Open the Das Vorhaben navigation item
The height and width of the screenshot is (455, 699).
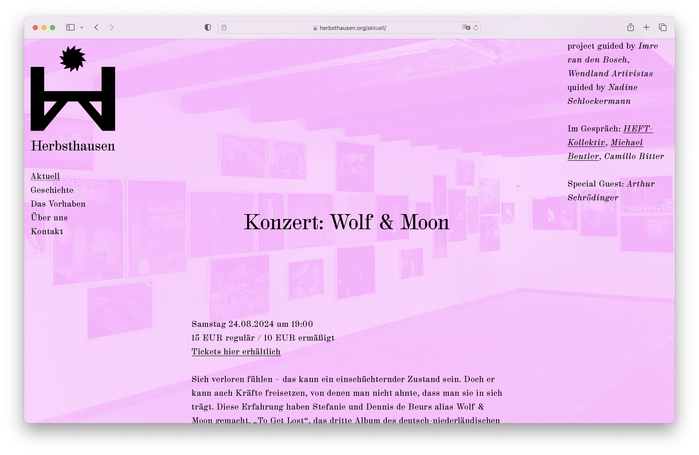[58, 204]
